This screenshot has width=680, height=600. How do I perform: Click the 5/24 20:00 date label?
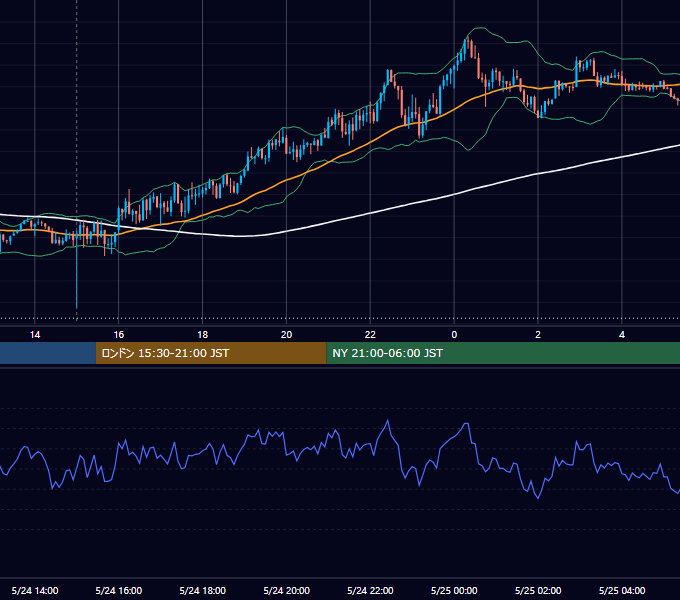286,590
